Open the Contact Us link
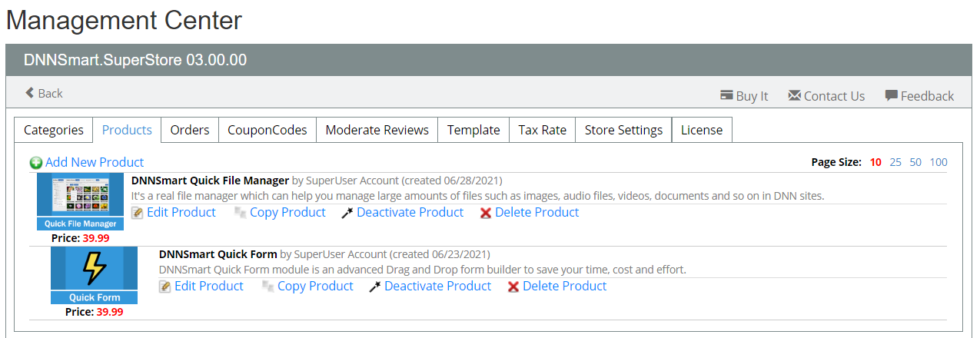The image size is (980, 338). [x=834, y=96]
